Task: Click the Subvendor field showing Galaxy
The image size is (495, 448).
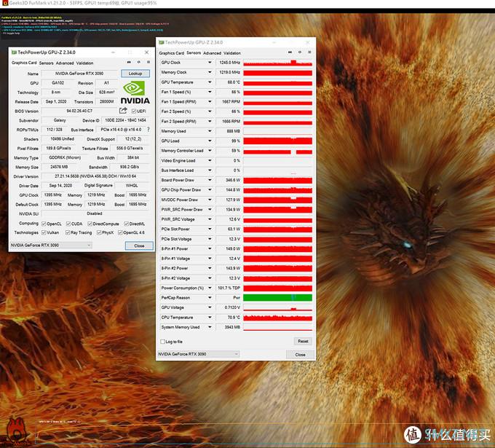Action: (x=60, y=120)
